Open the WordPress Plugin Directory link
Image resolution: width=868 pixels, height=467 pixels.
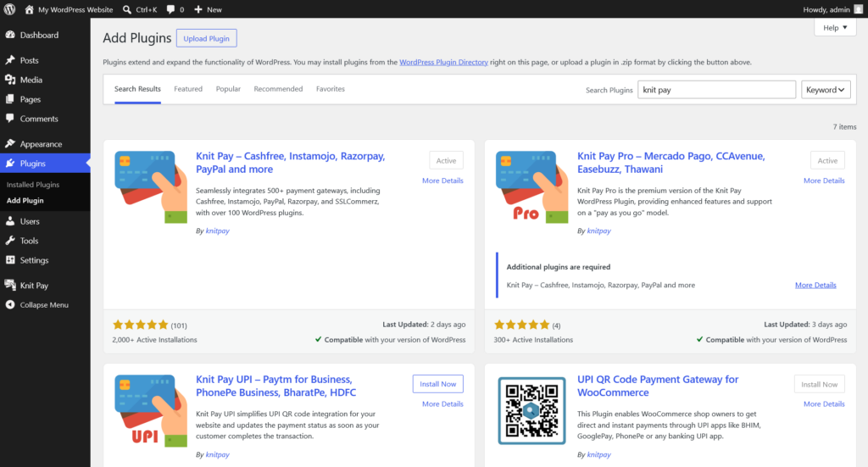click(x=443, y=62)
